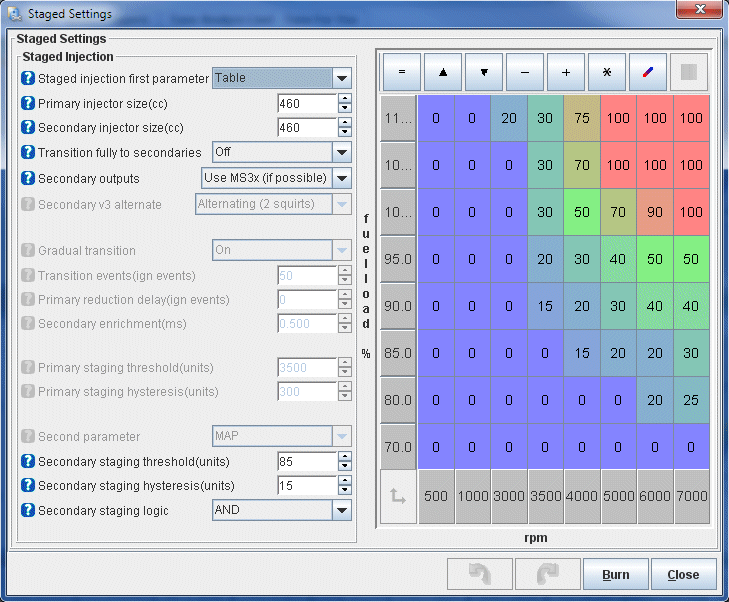The image size is (729, 602).
Task: Open Secondary staging logic AND dropdown
Action: pyautogui.click(x=342, y=510)
